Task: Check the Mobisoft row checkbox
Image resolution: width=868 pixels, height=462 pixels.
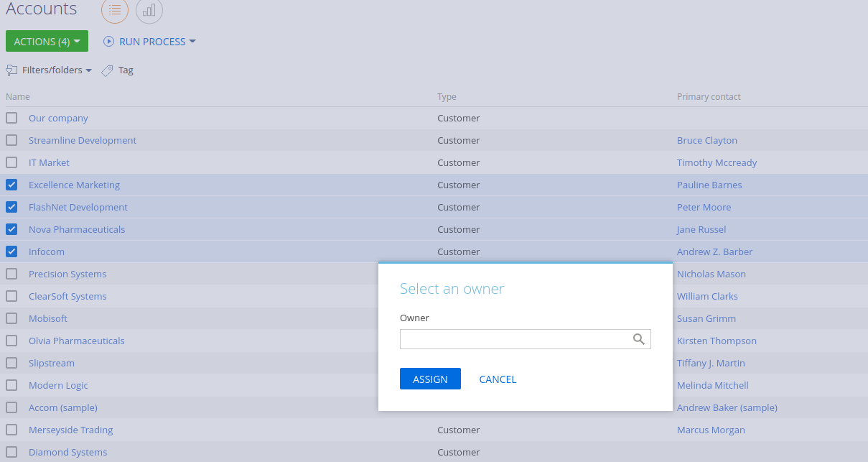Action: [11, 318]
